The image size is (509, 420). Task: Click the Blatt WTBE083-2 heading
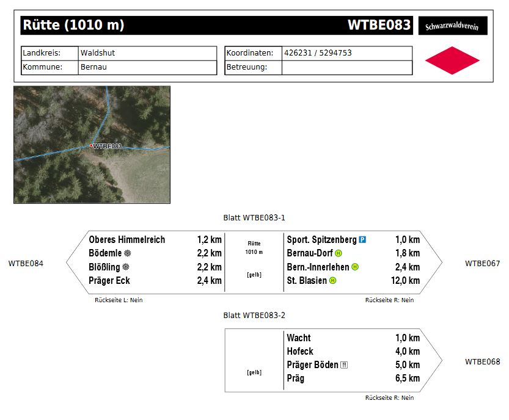tap(254, 316)
